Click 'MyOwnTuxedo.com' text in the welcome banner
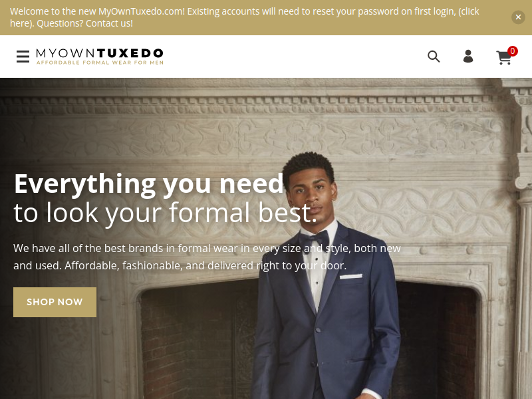Viewport: 532px width, 399px height. (x=142, y=11)
